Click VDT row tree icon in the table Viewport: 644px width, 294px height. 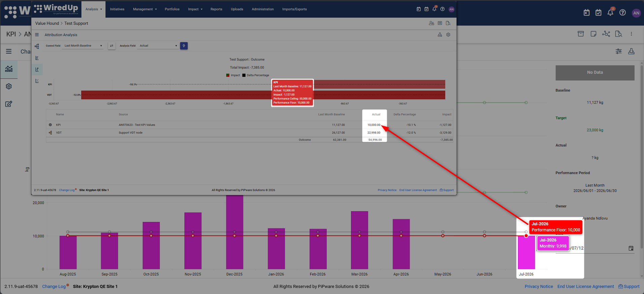[50, 133]
